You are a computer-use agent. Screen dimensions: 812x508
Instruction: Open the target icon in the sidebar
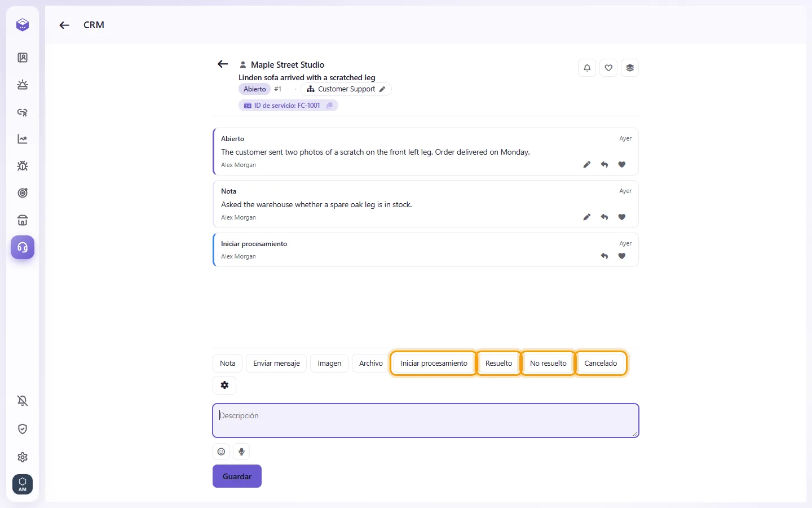point(23,193)
